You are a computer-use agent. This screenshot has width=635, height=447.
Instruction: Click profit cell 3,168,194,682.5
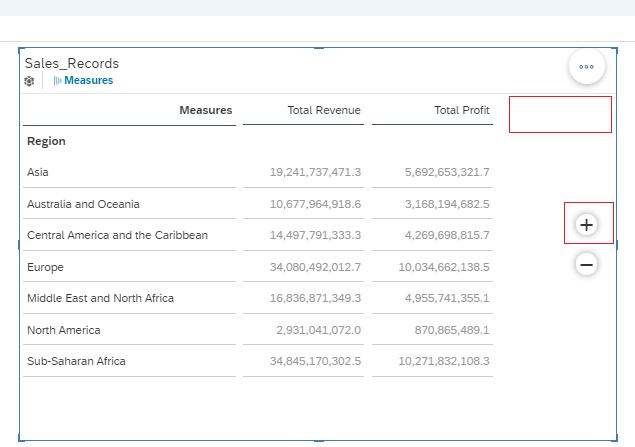[x=447, y=204]
